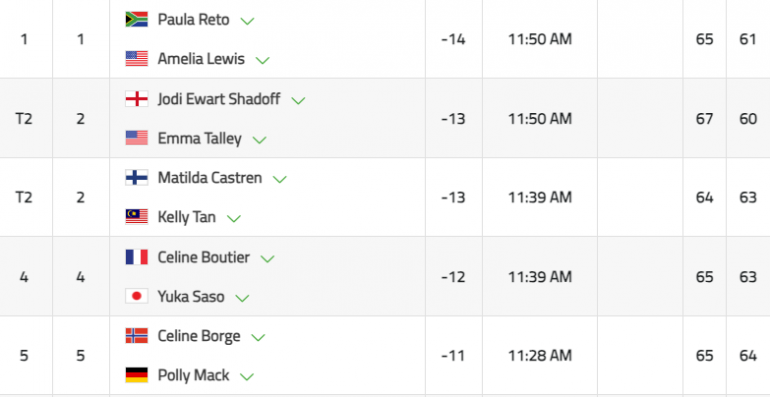Click the Norway flag beside Celine Borge
The image size is (770, 397).
coord(137,336)
